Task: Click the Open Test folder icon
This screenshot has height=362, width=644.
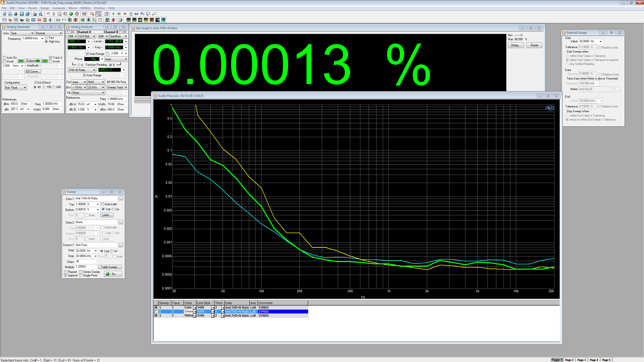Action: (16, 14)
